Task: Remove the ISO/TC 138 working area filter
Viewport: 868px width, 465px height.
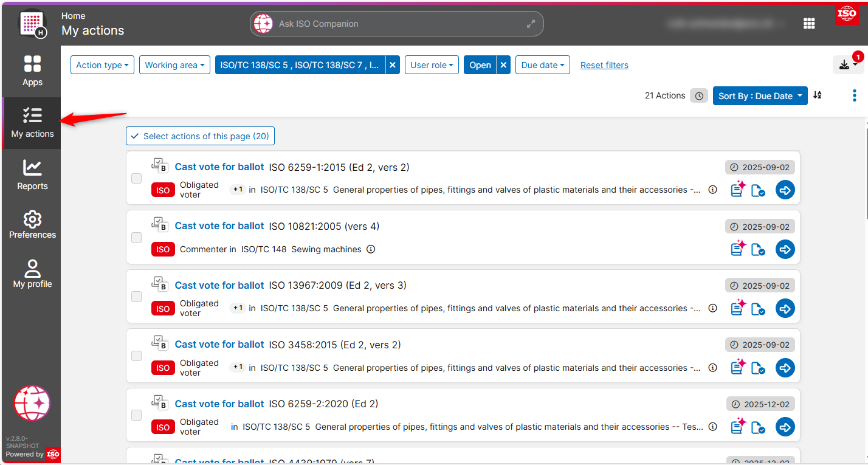Action: click(x=393, y=65)
